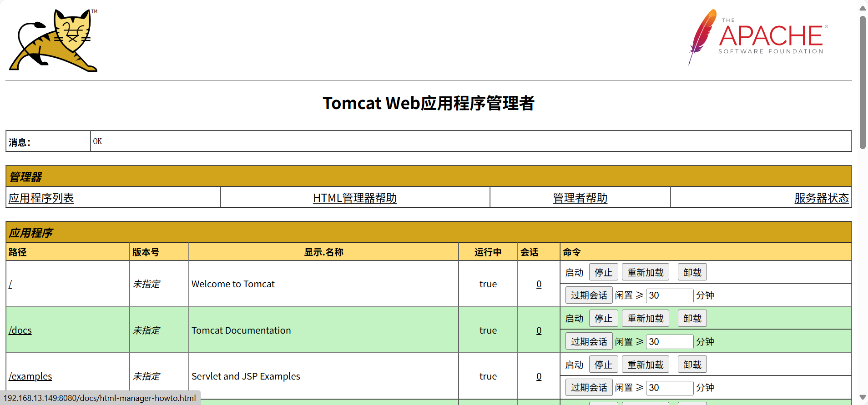Open session count for Tomcat Documentation

(539, 330)
